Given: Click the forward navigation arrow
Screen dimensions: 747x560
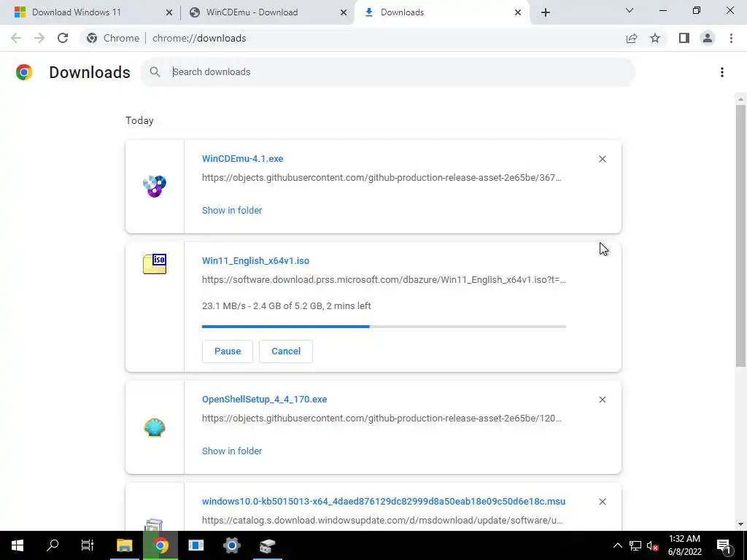Looking at the screenshot, I should pyautogui.click(x=39, y=38).
